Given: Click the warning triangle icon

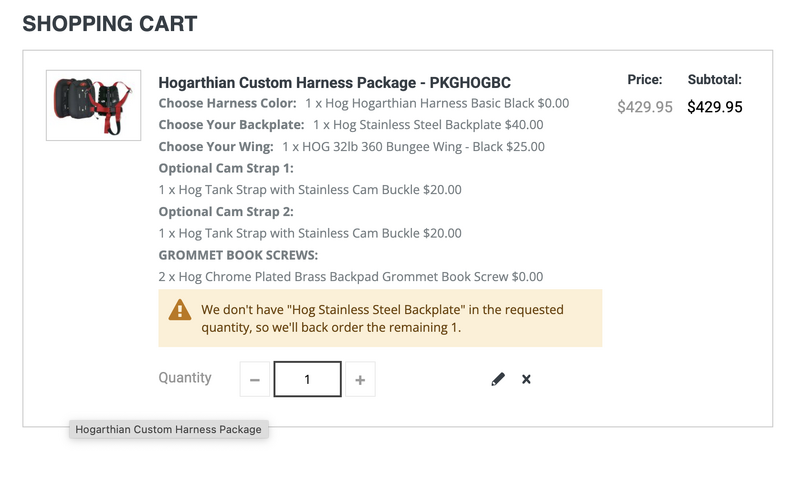Looking at the screenshot, I should click(180, 310).
